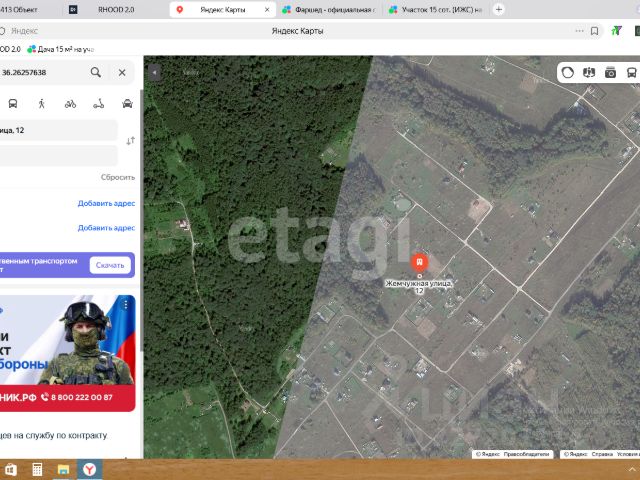
Task: Click the camera panoramas icon on map toolbar
Action: pyautogui.click(x=610, y=73)
